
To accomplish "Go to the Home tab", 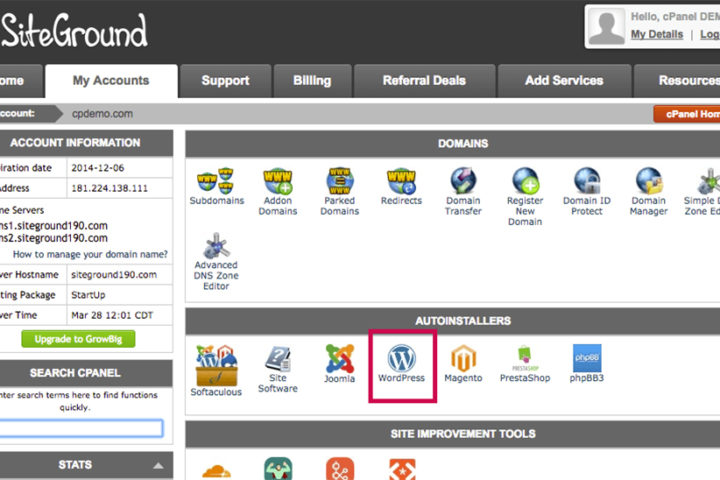I will [x=21, y=80].
